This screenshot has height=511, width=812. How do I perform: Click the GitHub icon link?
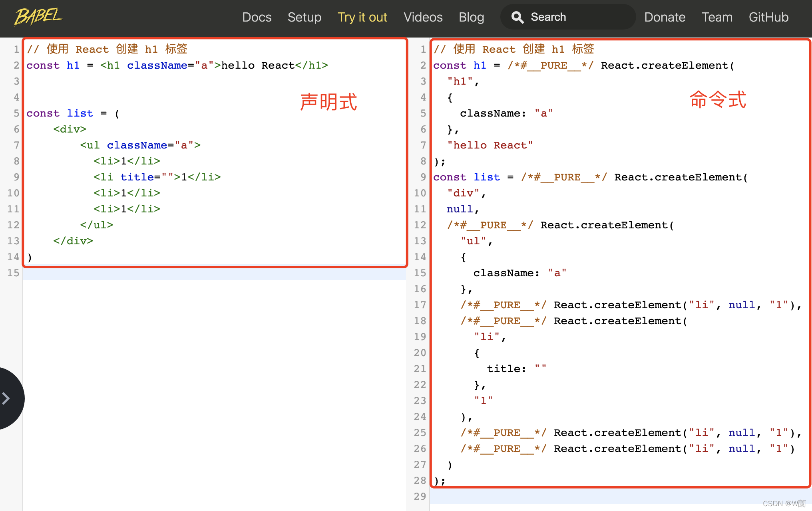coord(769,16)
